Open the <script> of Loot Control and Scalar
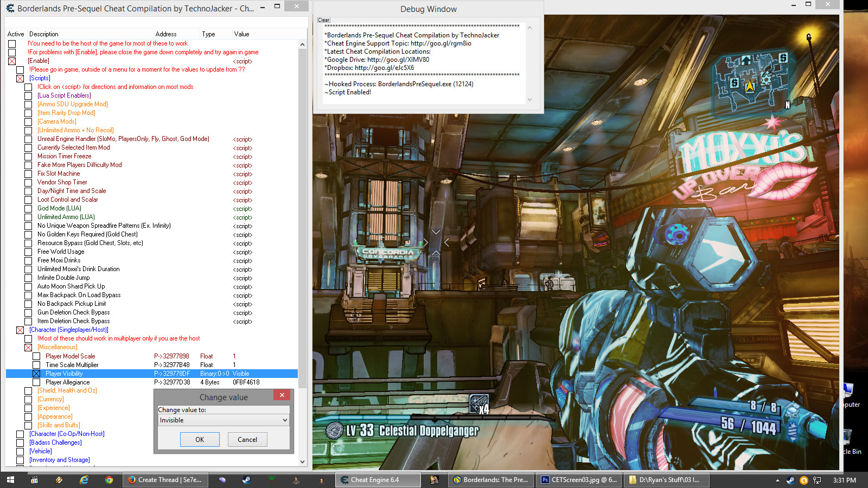 coord(242,200)
